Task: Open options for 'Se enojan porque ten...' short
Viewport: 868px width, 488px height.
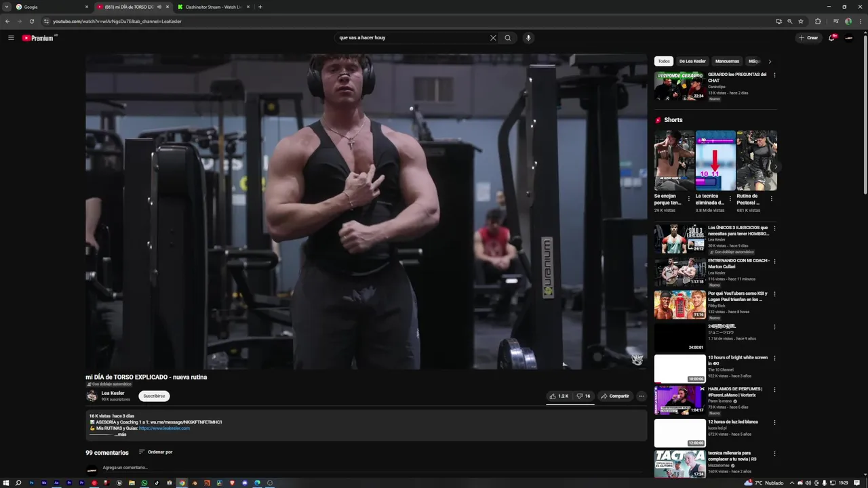Action: coord(689,199)
